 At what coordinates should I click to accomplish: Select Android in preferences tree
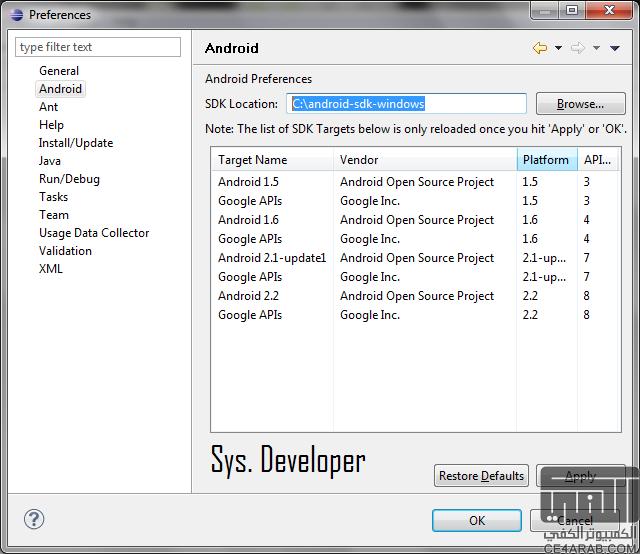pyautogui.click(x=60, y=89)
